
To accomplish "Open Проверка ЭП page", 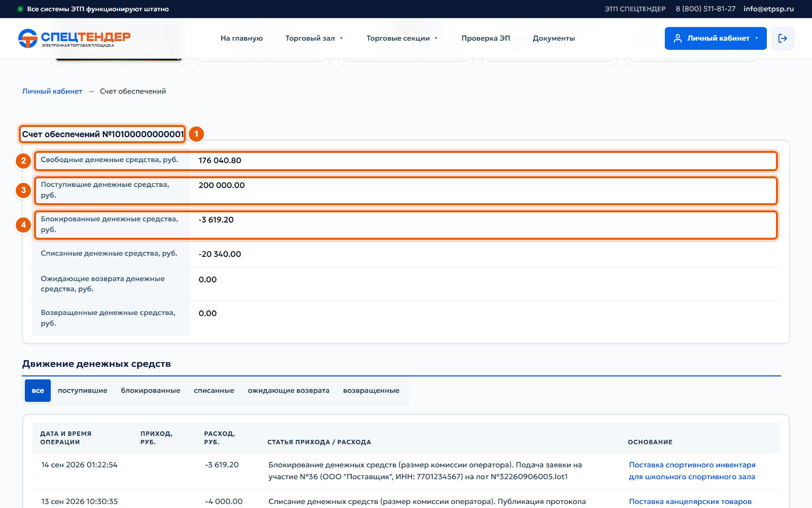I will tap(486, 38).
